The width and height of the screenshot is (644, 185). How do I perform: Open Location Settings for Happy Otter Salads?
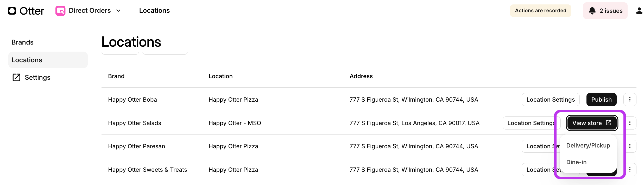coord(530,123)
